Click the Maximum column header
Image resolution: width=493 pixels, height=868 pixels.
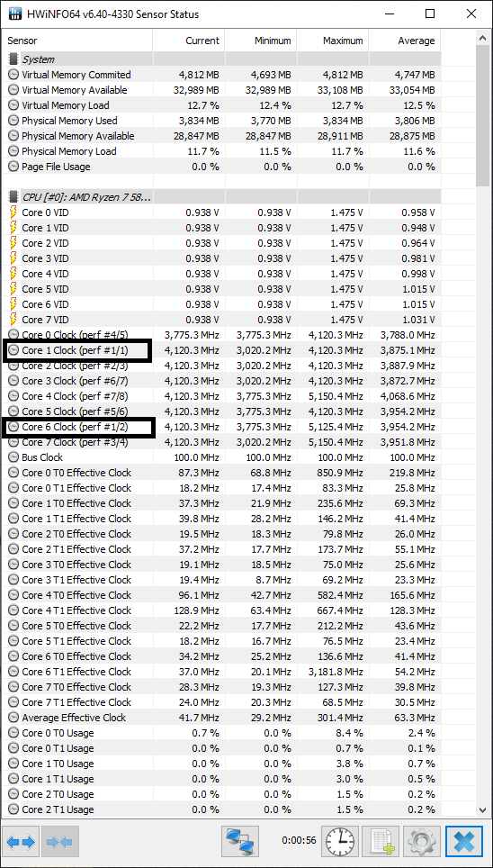tap(333, 41)
